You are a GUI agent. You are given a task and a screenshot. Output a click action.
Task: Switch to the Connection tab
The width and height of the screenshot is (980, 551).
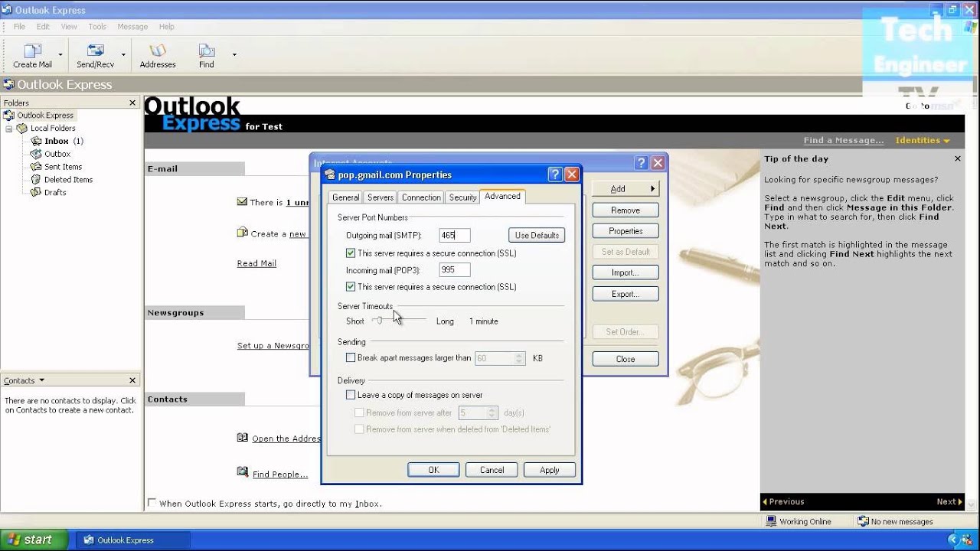(x=421, y=197)
